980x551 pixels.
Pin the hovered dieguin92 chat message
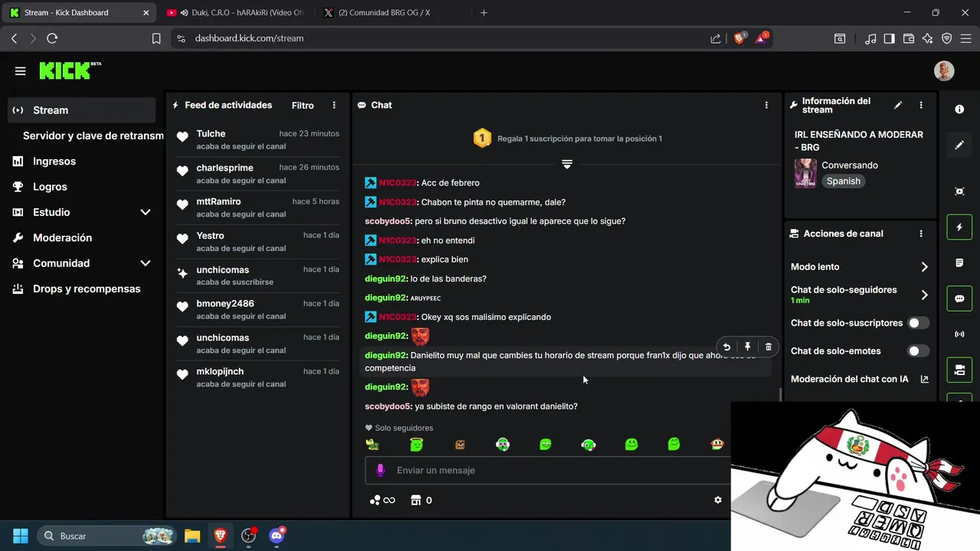(x=748, y=347)
